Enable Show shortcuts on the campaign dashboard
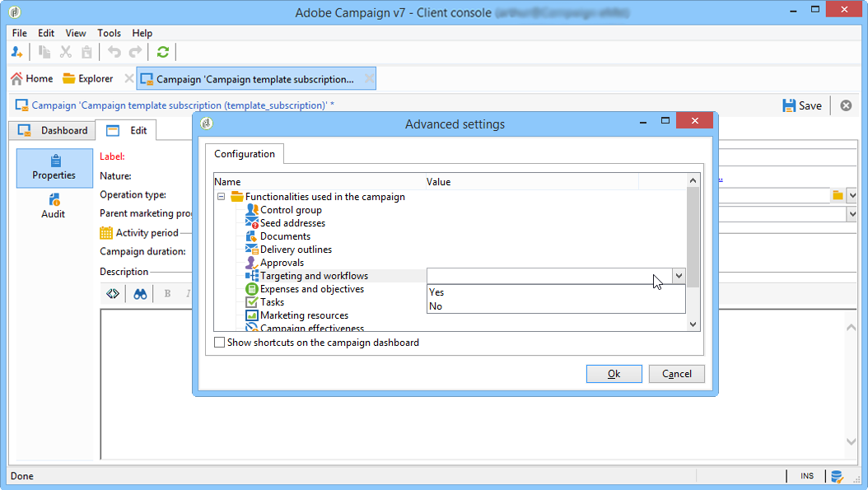Viewport: 868px width, 490px height. (219, 343)
